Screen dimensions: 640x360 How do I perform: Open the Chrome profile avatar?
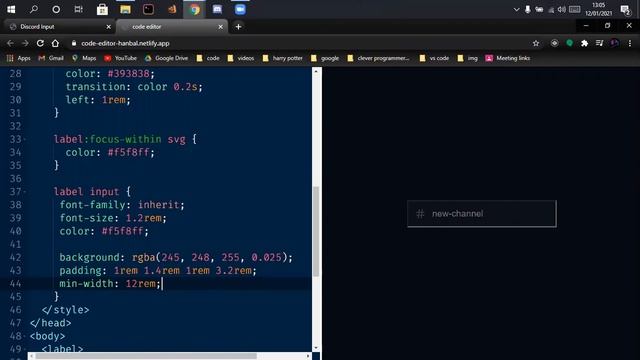click(614, 43)
